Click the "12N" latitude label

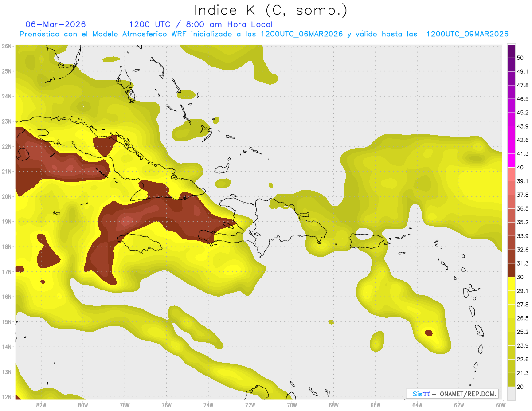(6, 397)
